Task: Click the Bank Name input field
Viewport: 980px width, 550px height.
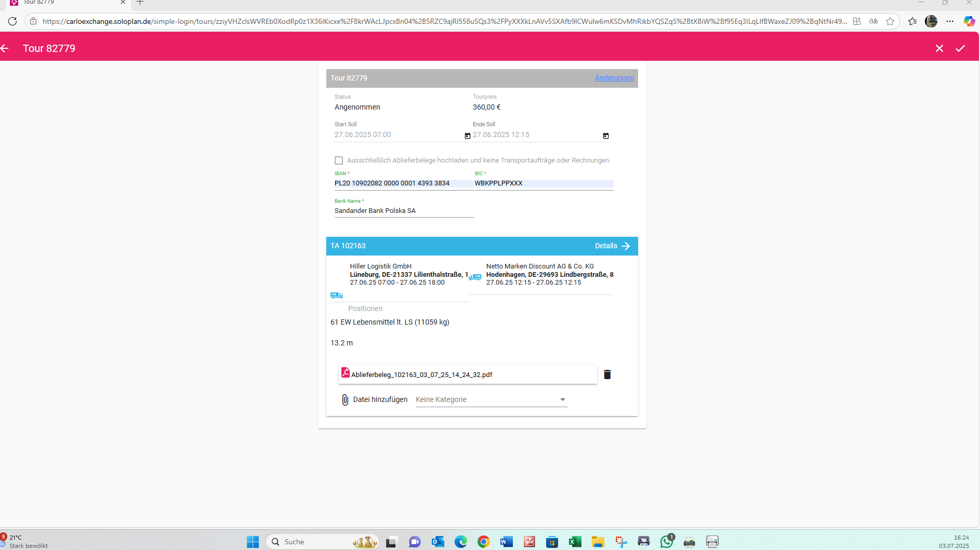Action: pos(404,211)
